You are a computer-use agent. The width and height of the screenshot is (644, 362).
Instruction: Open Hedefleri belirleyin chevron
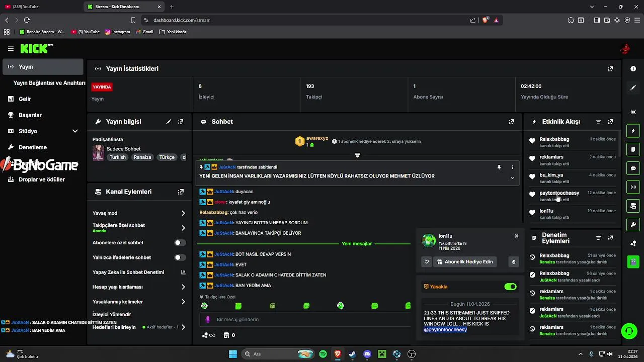[183, 327]
